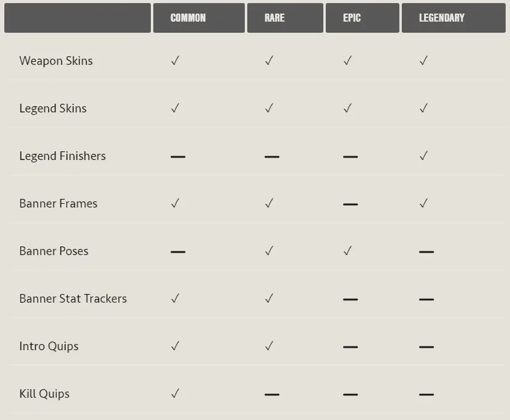Click the Intro Quips row label
The image size is (510, 420).
pos(49,346)
